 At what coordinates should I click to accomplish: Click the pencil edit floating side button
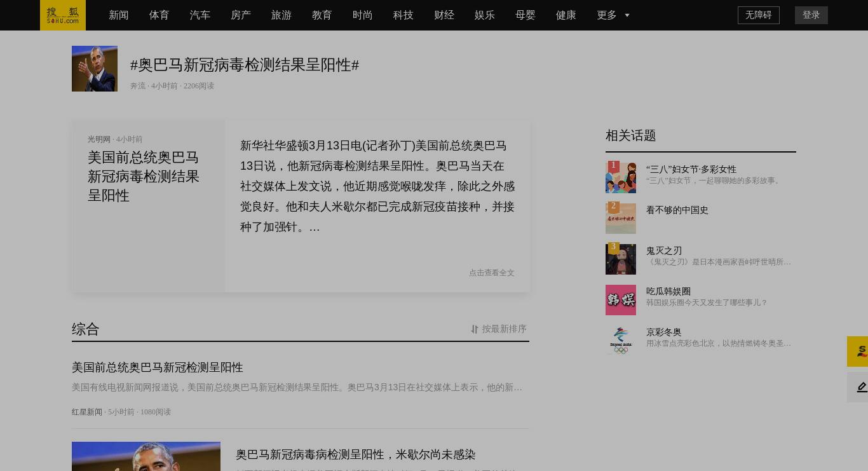click(x=858, y=387)
